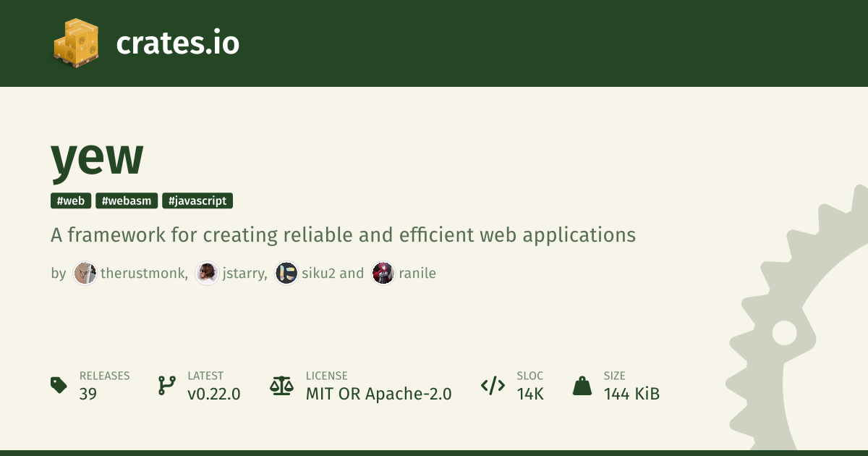The height and width of the screenshot is (456, 868).
Task: Select the #javascript tag
Action: [197, 201]
